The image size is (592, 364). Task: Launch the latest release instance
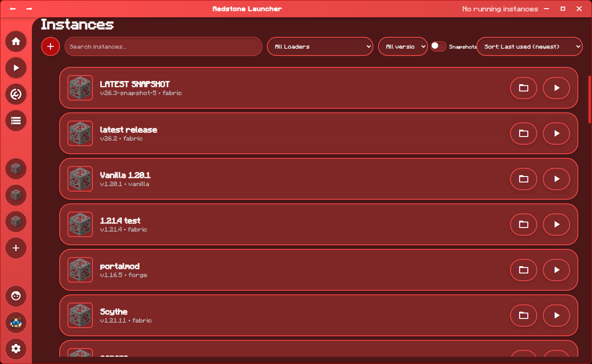pyautogui.click(x=556, y=133)
